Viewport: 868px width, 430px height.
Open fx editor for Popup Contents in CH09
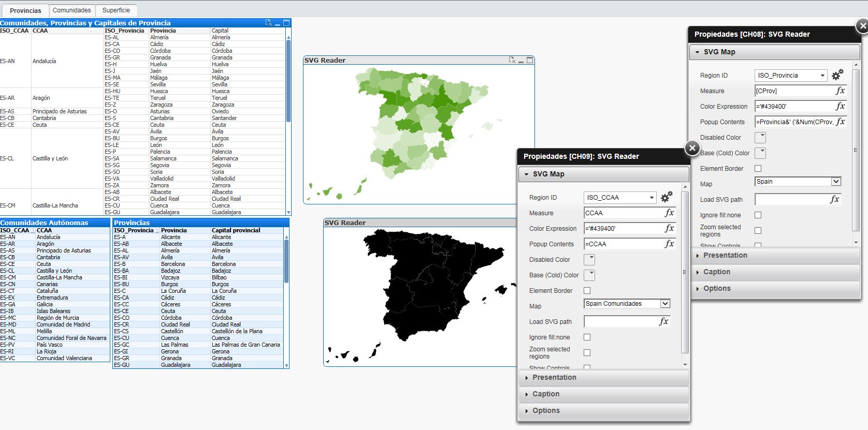point(669,244)
